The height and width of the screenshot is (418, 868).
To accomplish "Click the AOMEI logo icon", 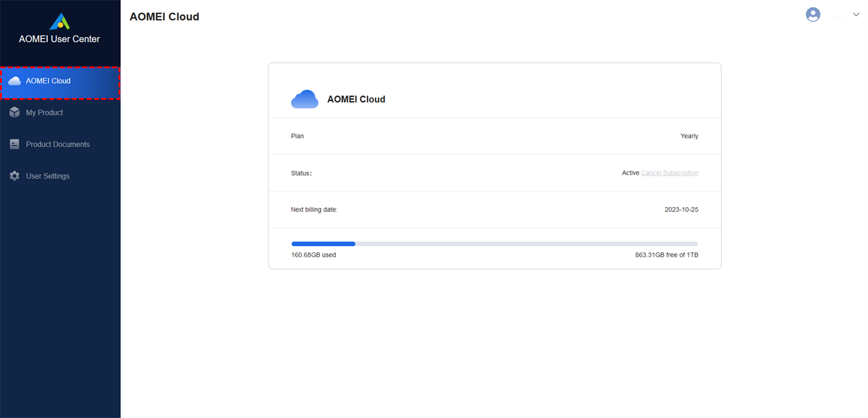I will [60, 21].
